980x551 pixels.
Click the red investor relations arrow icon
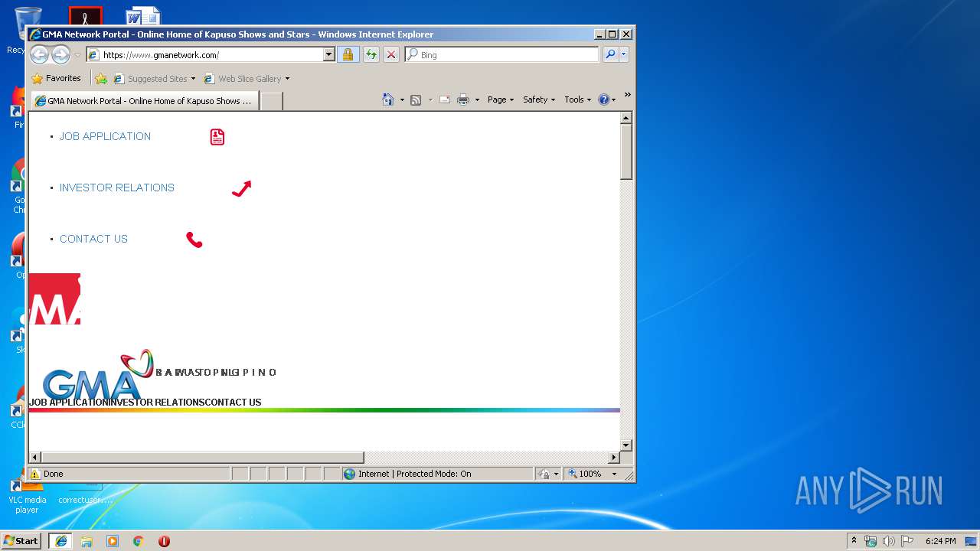pyautogui.click(x=241, y=188)
